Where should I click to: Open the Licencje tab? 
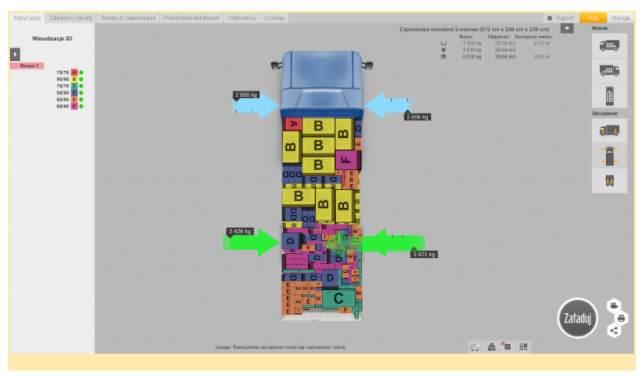click(x=274, y=18)
